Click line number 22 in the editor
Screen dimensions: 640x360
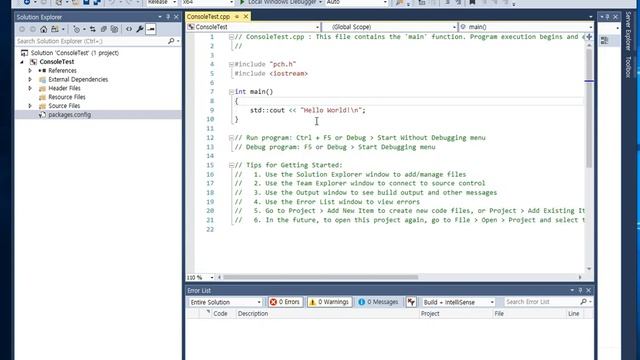click(x=210, y=229)
